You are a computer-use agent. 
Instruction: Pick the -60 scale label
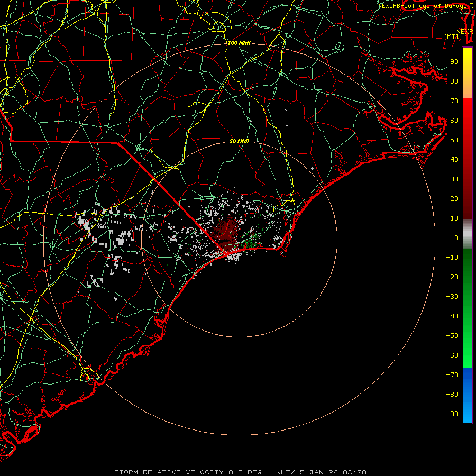point(452,355)
